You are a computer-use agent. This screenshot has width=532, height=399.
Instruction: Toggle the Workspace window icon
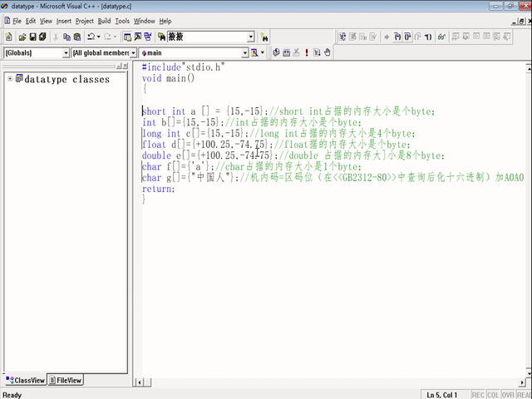pos(127,37)
